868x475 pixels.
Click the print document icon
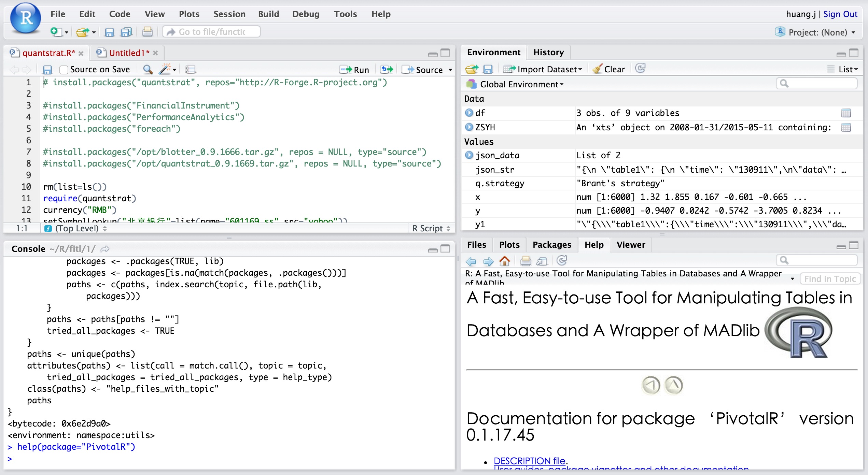(148, 32)
